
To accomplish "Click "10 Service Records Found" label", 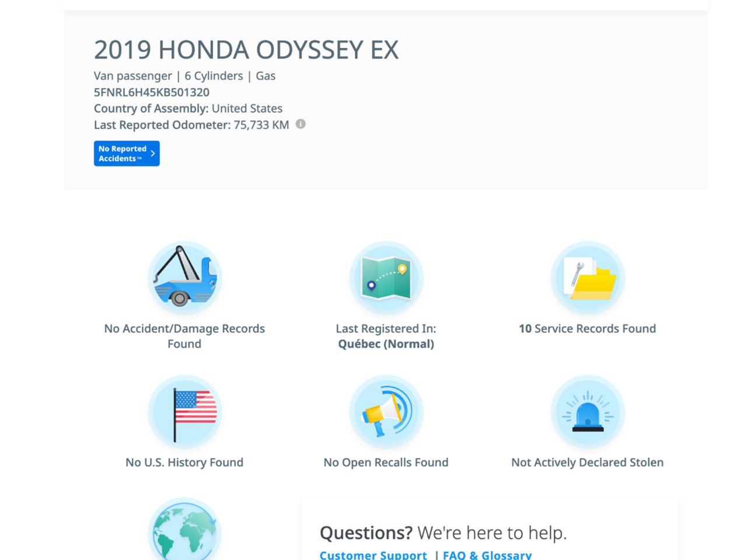I will [x=587, y=328].
